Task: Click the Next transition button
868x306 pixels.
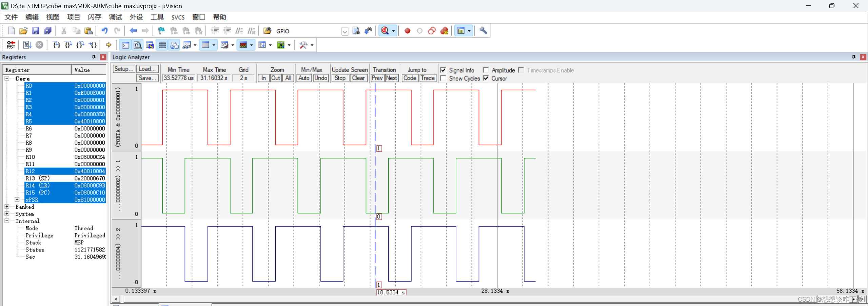Action: [x=391, y=78]
